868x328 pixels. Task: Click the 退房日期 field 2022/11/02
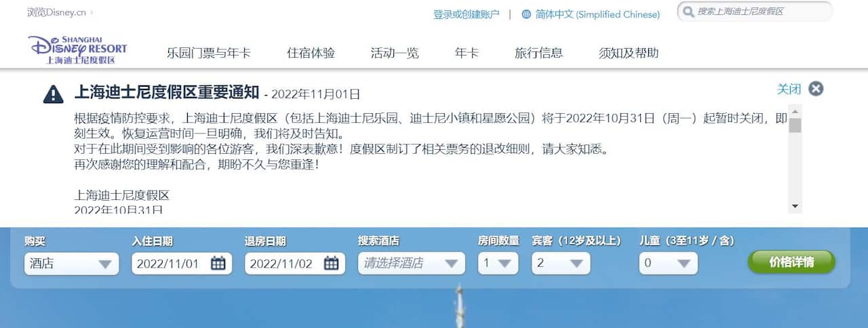point(295,264)
